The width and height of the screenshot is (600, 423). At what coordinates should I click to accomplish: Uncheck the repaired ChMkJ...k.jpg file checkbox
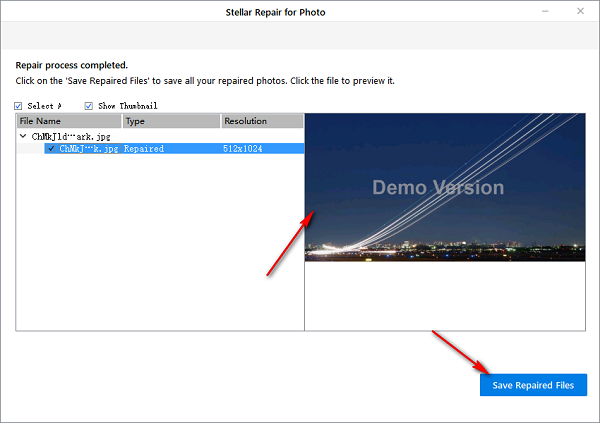[51, 149]
